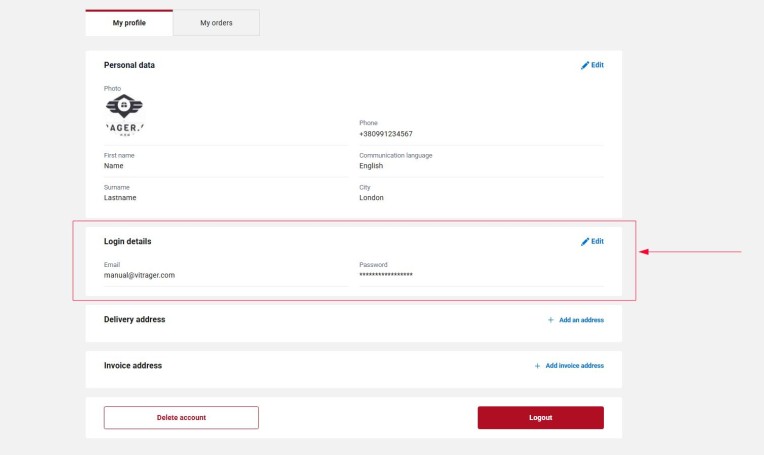764x455 pixels.
Task: Click the plus icon for Add an address
Action: (x=550, y=320)
